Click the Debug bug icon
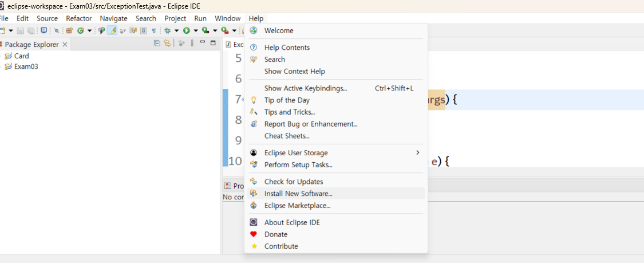Screen dimensions: 644x263 coord(167,30)
